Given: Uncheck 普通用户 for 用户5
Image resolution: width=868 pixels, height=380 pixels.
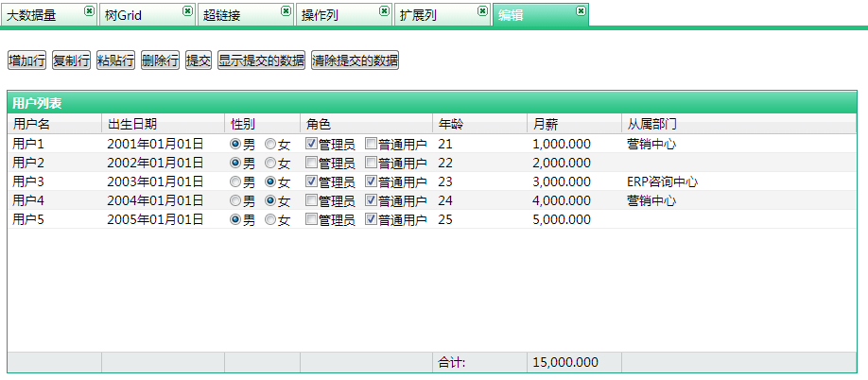Looking at the screenshot, I should coord(371,219).
